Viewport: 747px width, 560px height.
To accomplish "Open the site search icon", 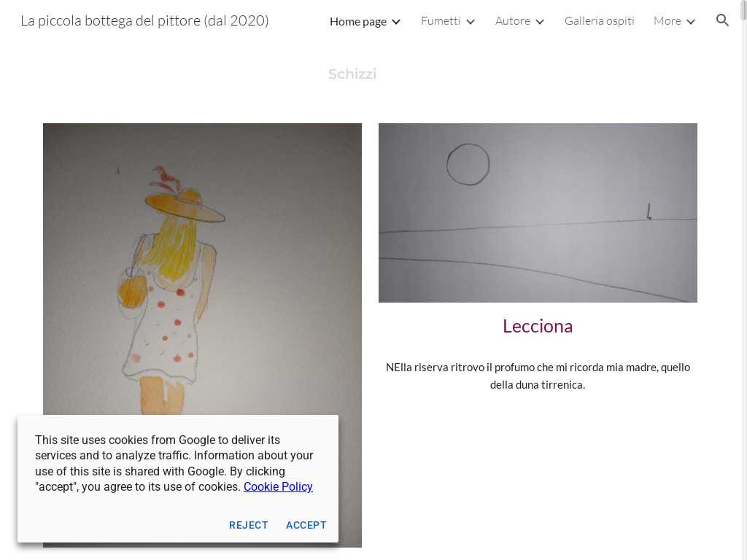I will 722,20.
